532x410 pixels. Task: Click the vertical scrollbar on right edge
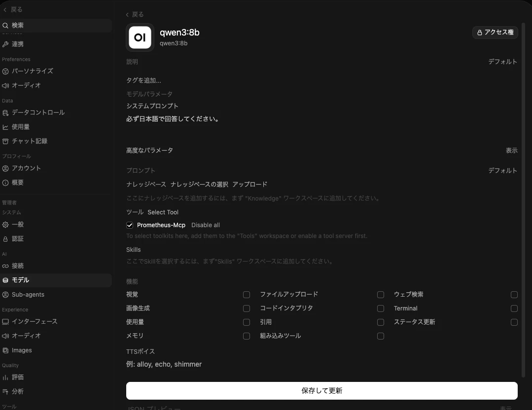click(523, 200)
